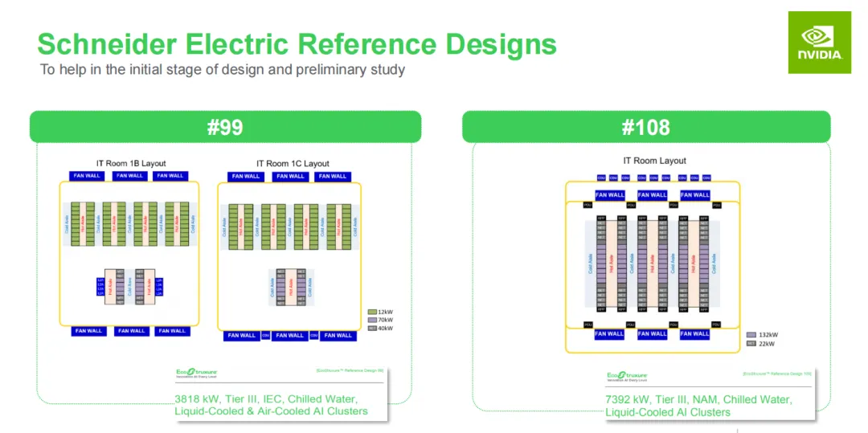
Task: Click the 'IT Room 1C Layout' label
Action: coord(293,163)
